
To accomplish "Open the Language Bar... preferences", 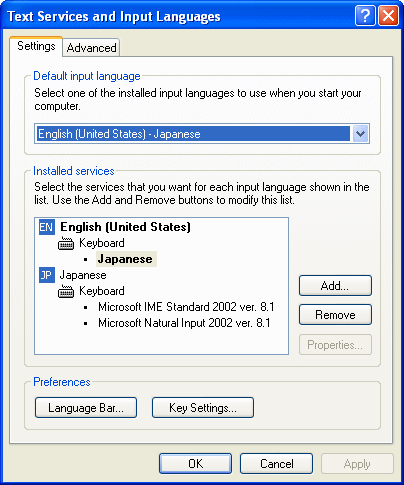I will pyautogui.click(x=86, y=408).
